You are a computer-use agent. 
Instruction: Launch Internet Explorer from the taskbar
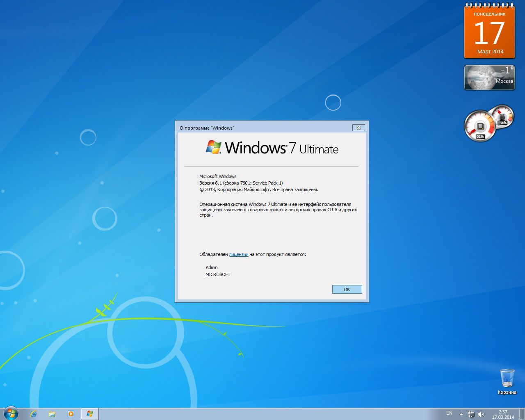(x=33, y=414)
